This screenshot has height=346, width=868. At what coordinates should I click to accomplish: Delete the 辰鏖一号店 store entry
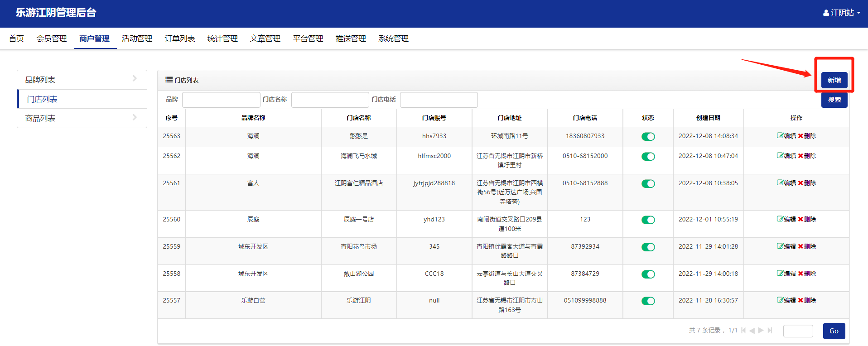point(807,219)
